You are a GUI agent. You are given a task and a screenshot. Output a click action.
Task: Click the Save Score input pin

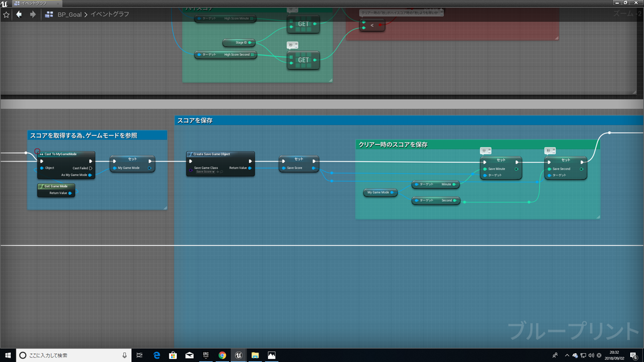284,168
